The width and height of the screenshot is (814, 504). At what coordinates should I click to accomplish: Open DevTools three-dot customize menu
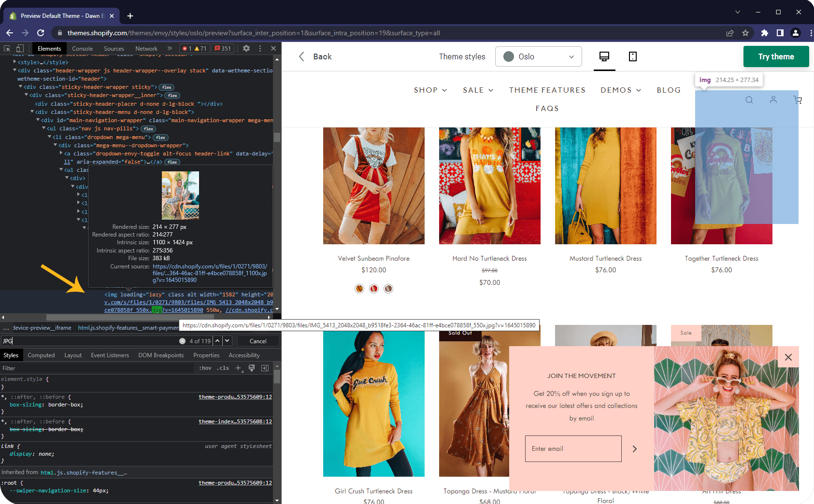(x=260, y=48)
